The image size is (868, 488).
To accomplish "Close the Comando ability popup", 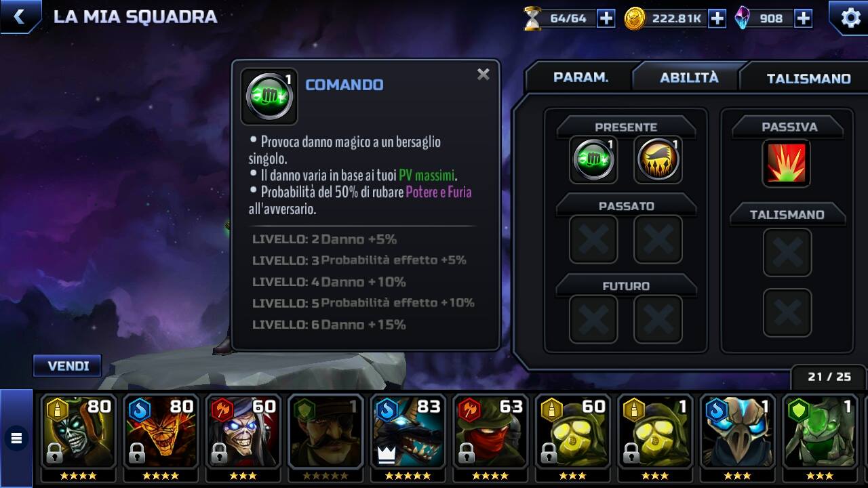I will [483, 75].
